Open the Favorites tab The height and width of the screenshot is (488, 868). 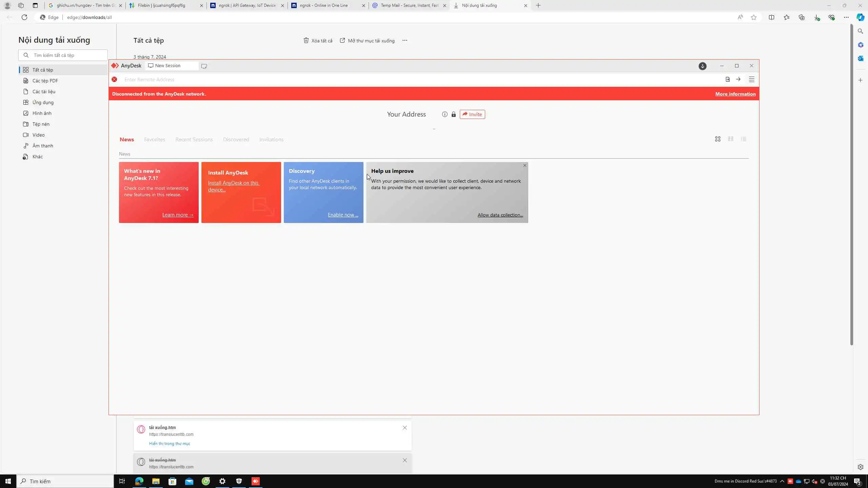coord(154,139)
